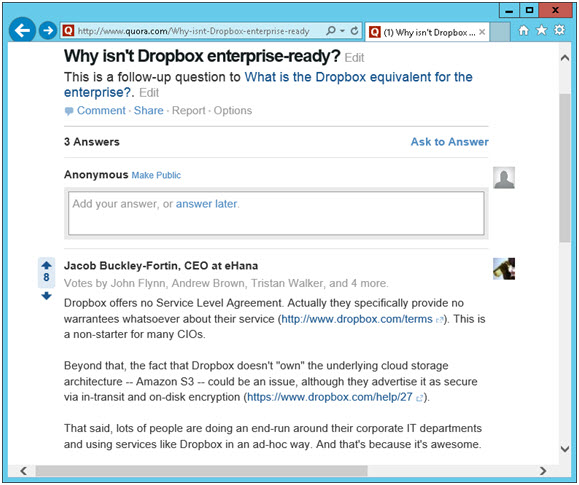Open a new tab using the blank tab button

(x=500, y=32)
